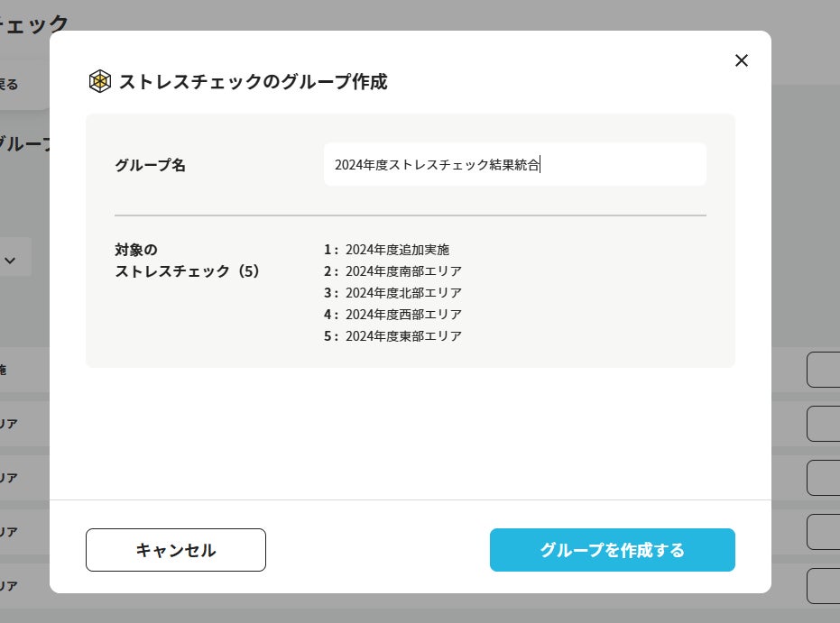Select 2024年度北部エリア in the target list

click(x=403, y=293)
